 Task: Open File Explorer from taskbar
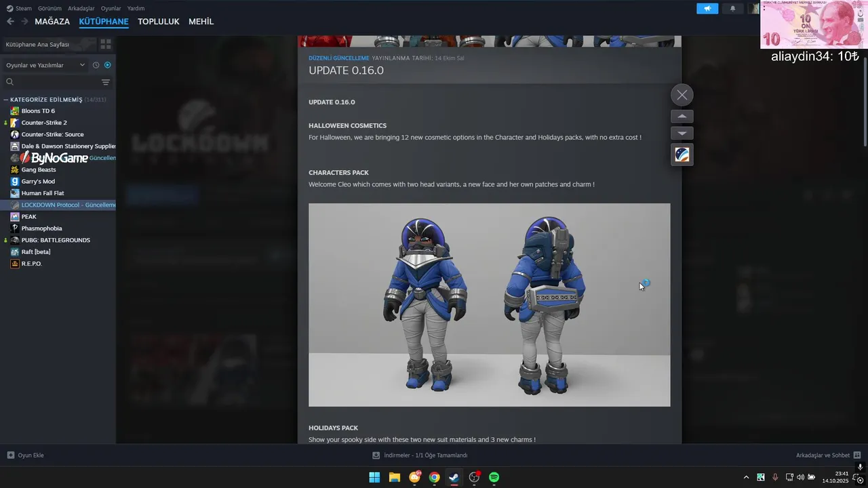395,477
